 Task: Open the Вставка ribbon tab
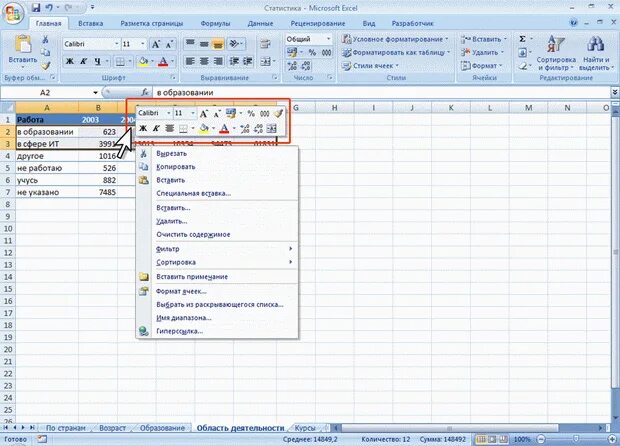(x=91, y=23)
